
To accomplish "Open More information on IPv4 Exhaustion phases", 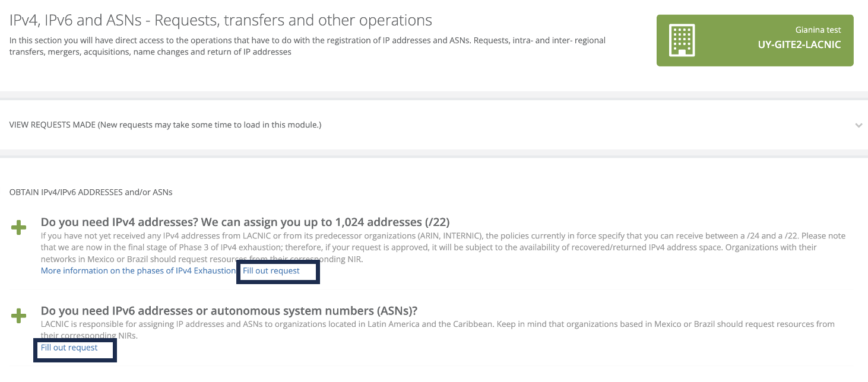I will tap(138, 271).
